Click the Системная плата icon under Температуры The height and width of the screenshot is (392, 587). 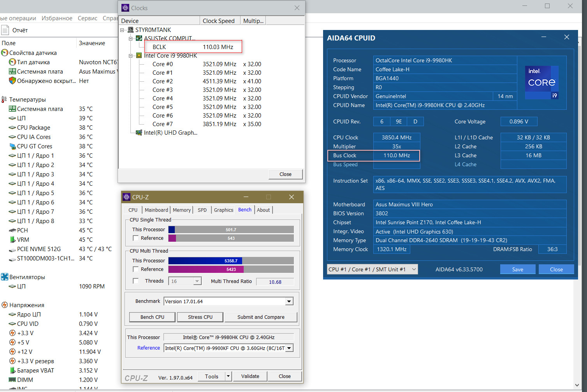(x=12, y=109)
